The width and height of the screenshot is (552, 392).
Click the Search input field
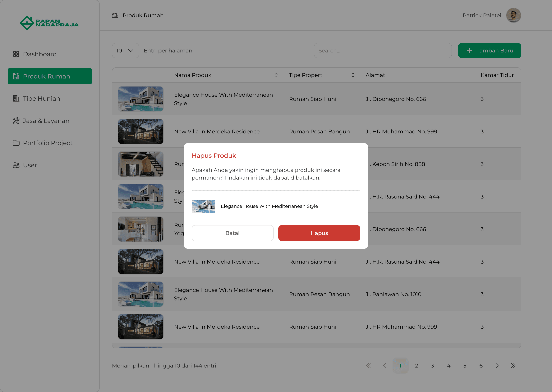[383, 51]
